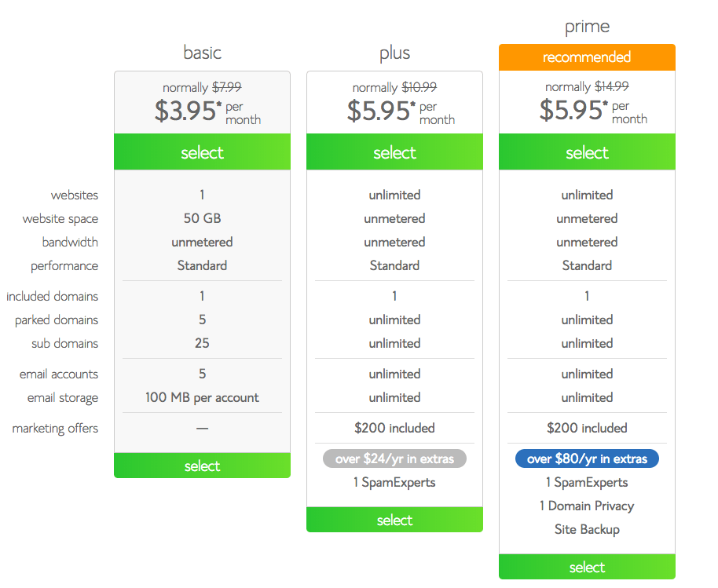
Task: Click the struck-through $14.99 normal price
Action: pos(611,86)
